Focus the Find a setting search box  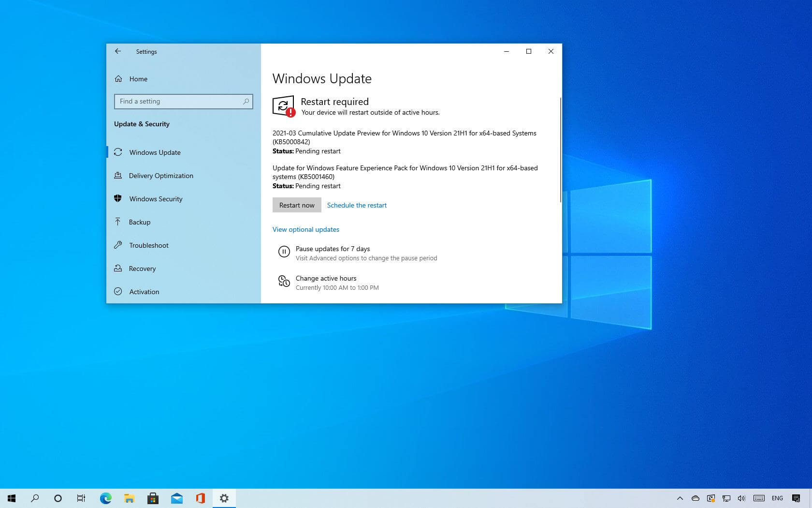[x=184, y=102]
